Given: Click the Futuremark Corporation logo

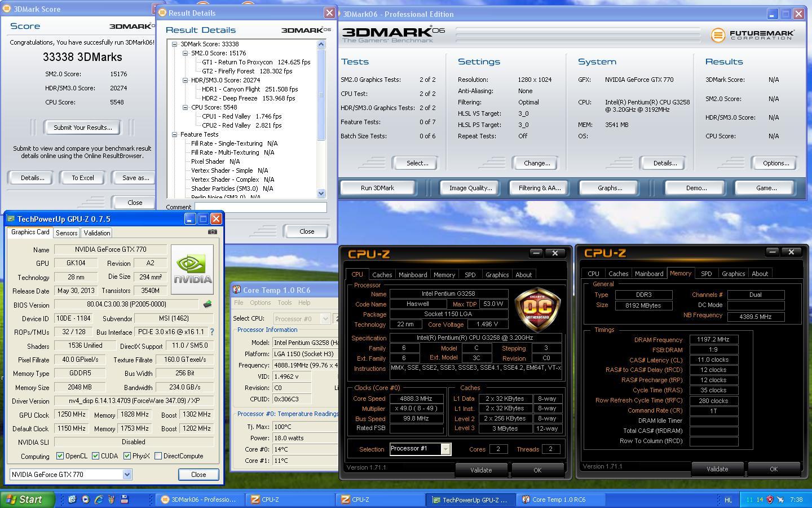Looking at the screenshot, I should pos(752,35).
